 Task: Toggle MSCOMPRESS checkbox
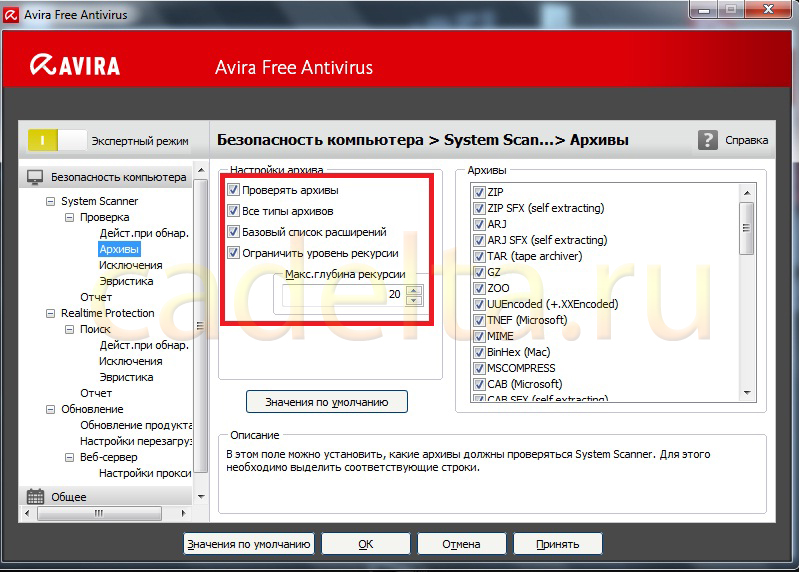tap(479, 368)
